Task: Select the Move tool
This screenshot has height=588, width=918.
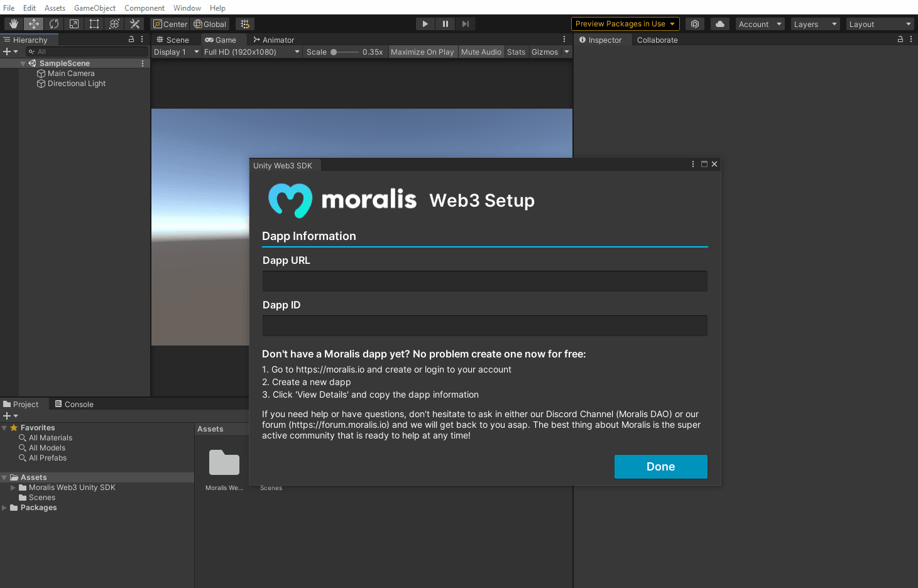Action: (34, 24)
